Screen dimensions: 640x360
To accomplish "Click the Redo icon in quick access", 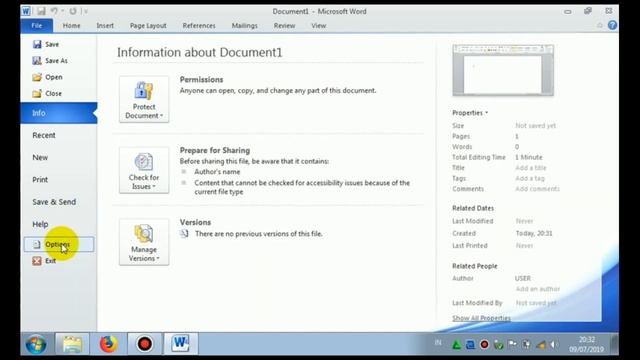I will [73, 11].
